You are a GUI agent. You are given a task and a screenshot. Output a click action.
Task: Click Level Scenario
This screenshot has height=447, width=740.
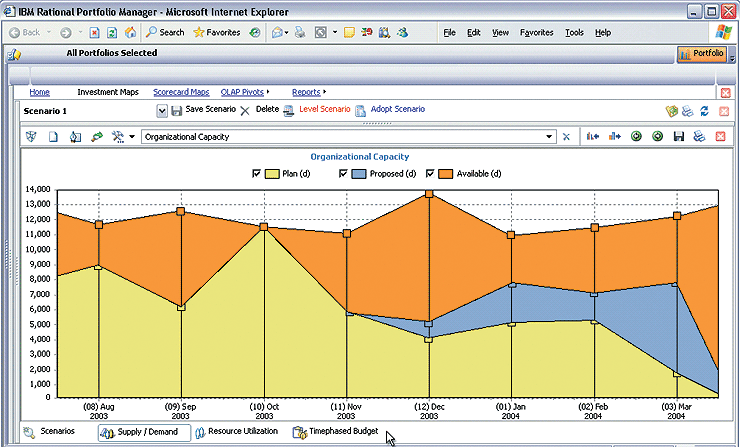click(317, 110)
